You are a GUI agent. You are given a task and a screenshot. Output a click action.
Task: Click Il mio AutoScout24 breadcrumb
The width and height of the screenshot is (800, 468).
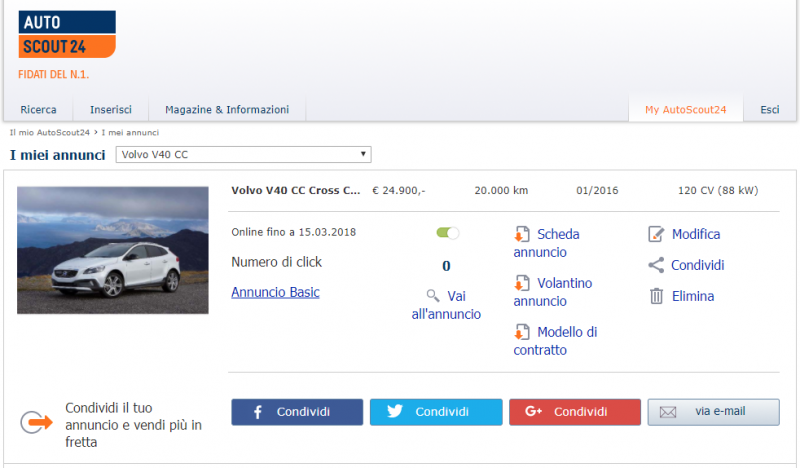pos(49,133)
